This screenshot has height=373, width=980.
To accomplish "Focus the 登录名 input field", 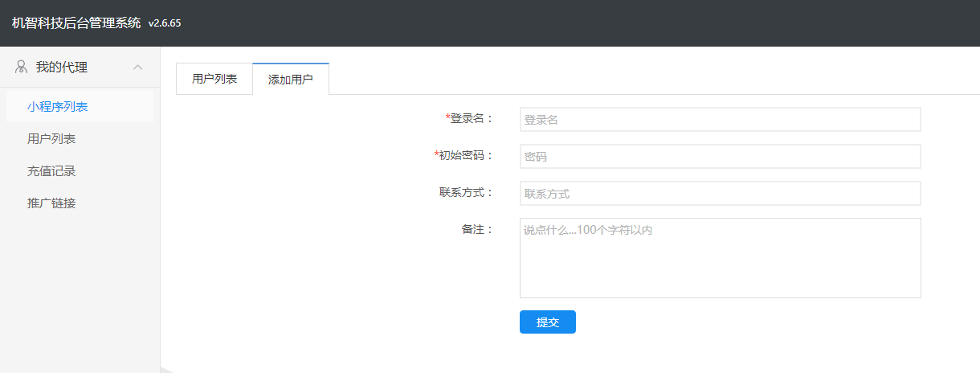I will pyautogui.click(x=720, y=120).
